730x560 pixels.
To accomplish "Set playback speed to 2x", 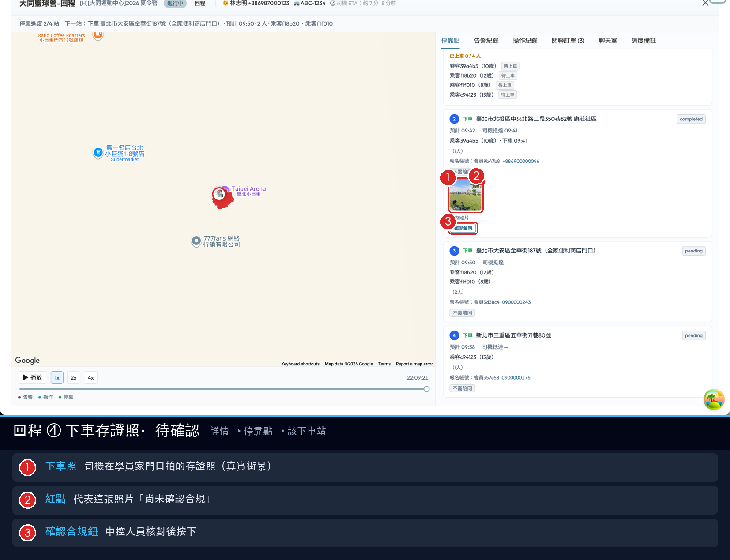I will click(74, 378).
